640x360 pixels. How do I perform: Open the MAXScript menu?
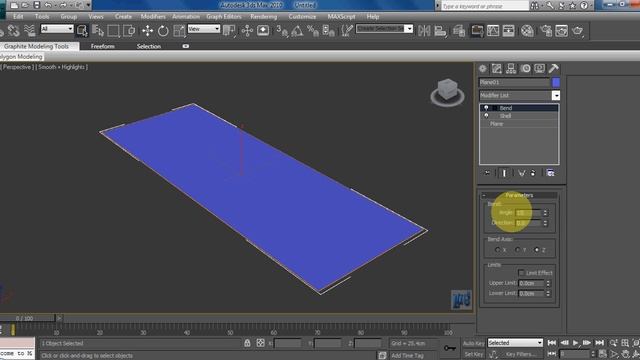tap(341, 17)
